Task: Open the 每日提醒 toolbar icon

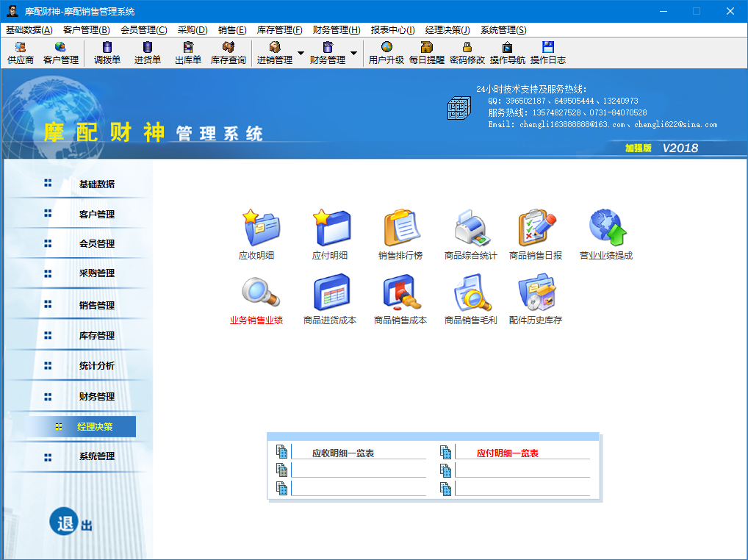Action: click(427, 53)
